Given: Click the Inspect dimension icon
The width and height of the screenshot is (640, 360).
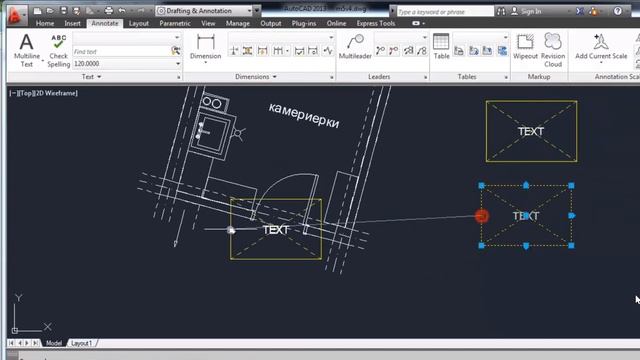Looking at the screenshot, I should pos(299,51).
